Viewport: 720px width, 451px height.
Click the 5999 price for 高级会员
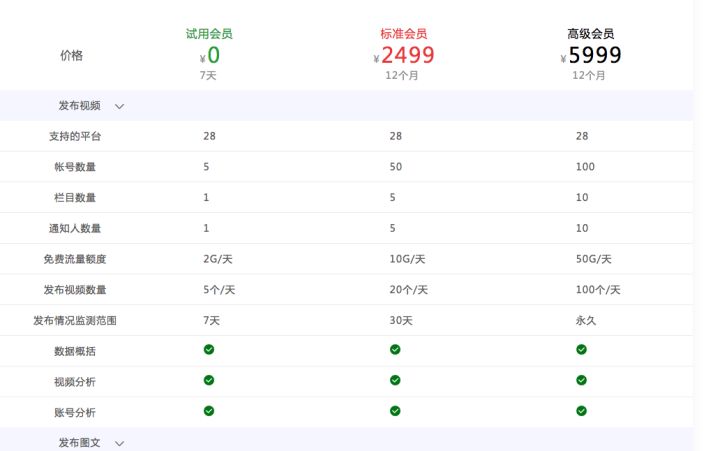coord(595,55)
